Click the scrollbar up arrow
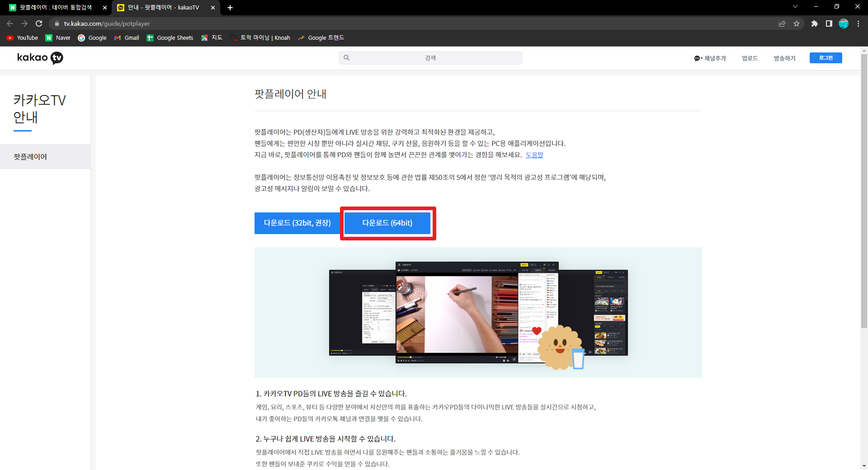 click(864, 50)
